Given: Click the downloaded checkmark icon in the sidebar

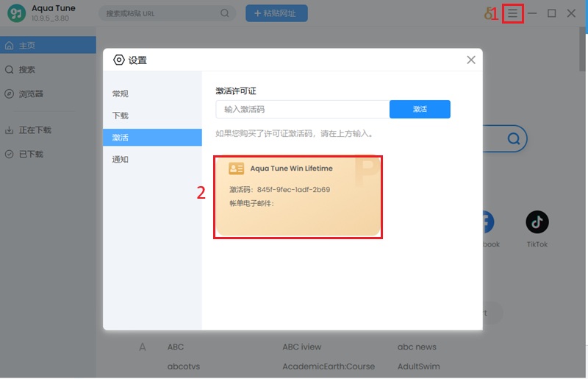Looking at the screenshot, I should (10, 154).
